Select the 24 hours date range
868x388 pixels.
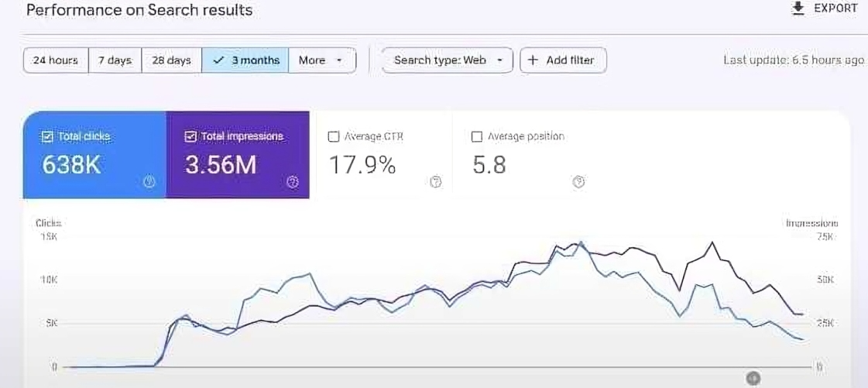click(x=56, y=60)
